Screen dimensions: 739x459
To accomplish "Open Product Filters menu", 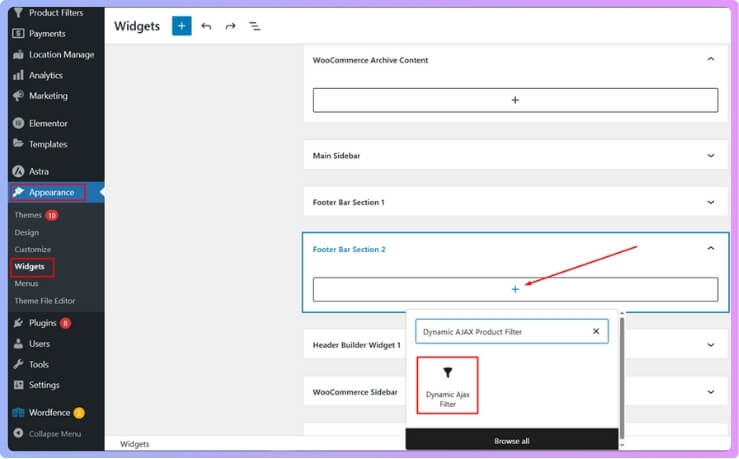I will (56, 13).
